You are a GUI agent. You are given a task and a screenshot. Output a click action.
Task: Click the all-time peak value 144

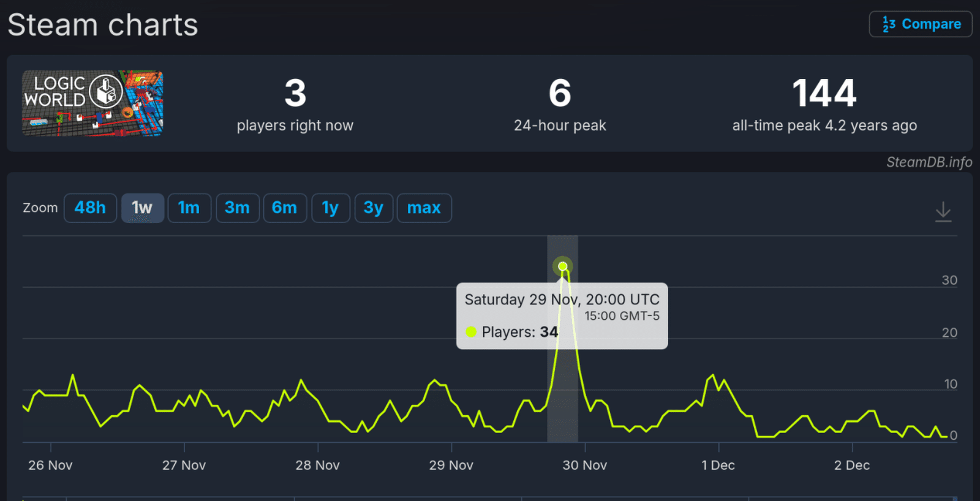(824, 93)
